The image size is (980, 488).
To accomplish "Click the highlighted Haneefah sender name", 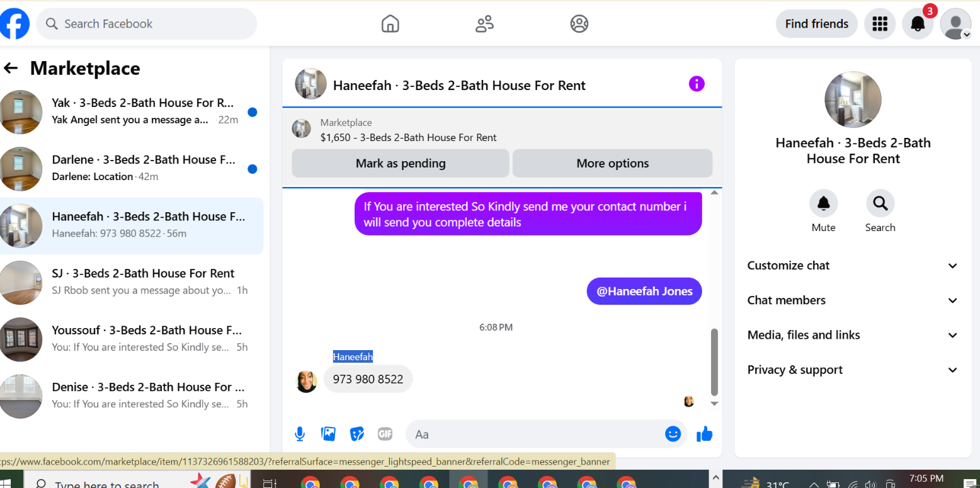I will pos(353,356).
